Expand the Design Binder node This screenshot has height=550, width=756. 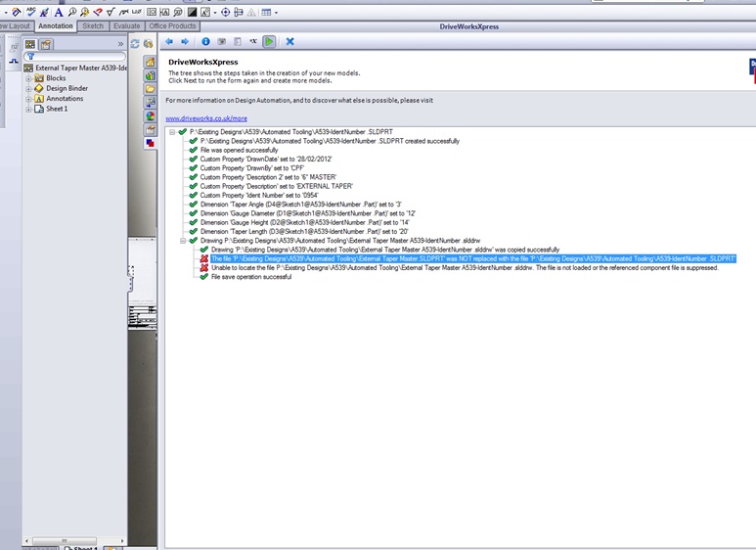click(28, 88)
